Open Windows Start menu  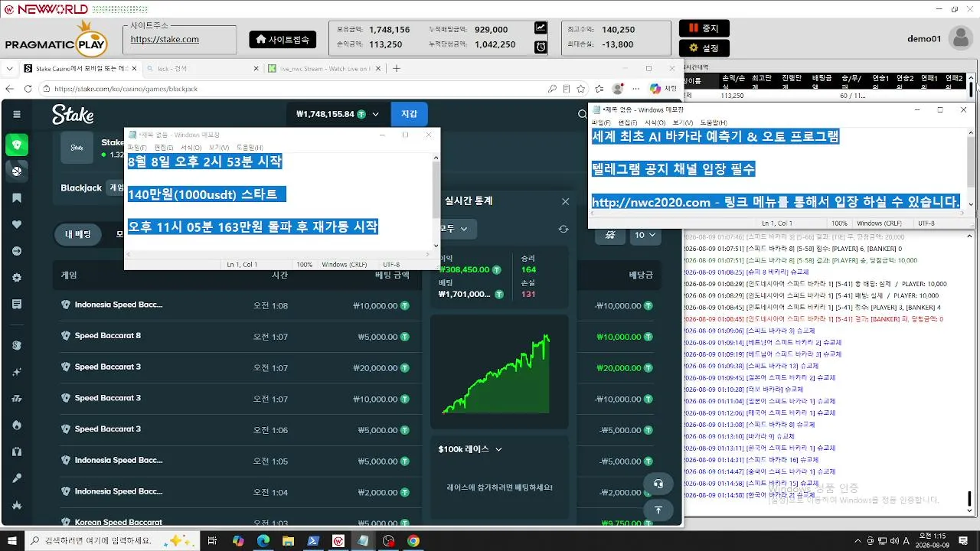point(11,541)
